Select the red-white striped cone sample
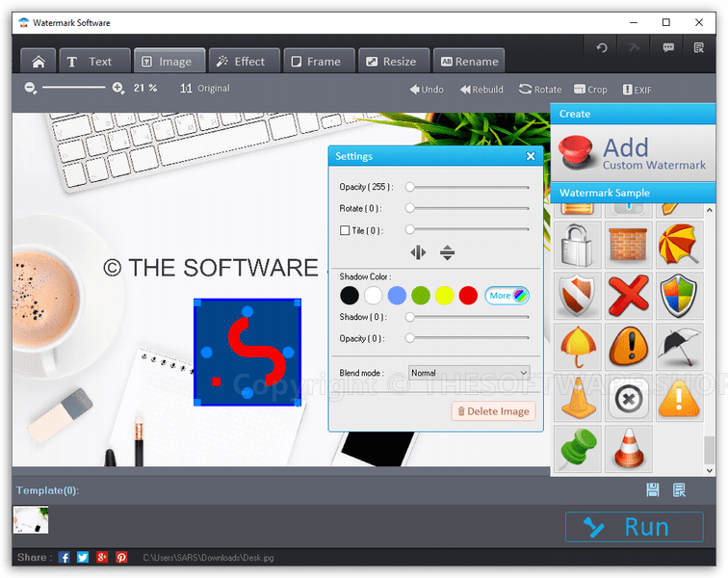This screenshot has width=728, height=578. [628, 449]
